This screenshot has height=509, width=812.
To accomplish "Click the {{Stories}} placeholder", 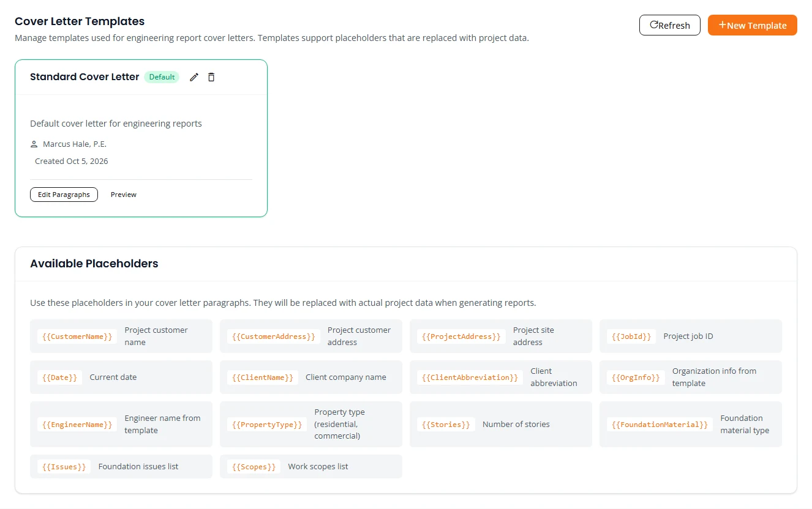I will point(446,425).
